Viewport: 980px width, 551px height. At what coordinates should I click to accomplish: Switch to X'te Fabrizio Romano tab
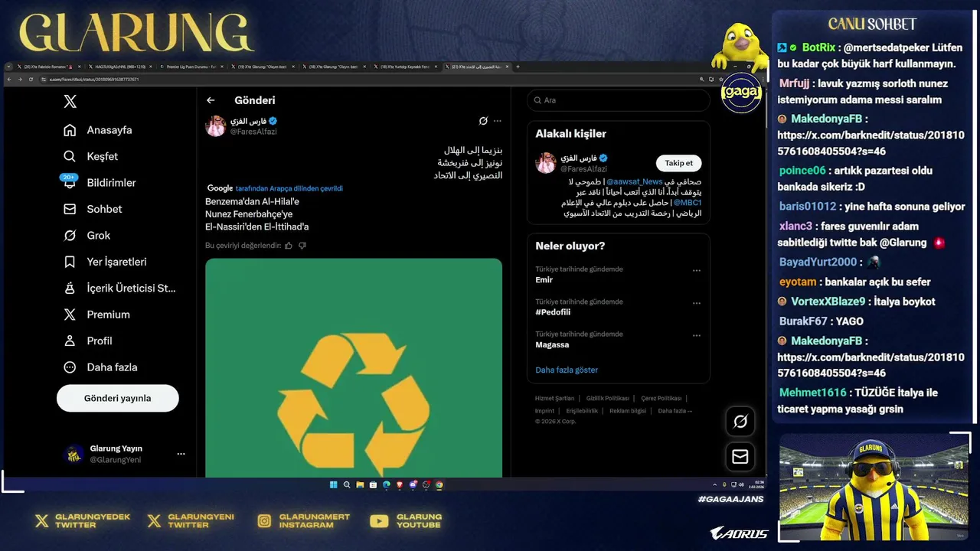(47, 67)
